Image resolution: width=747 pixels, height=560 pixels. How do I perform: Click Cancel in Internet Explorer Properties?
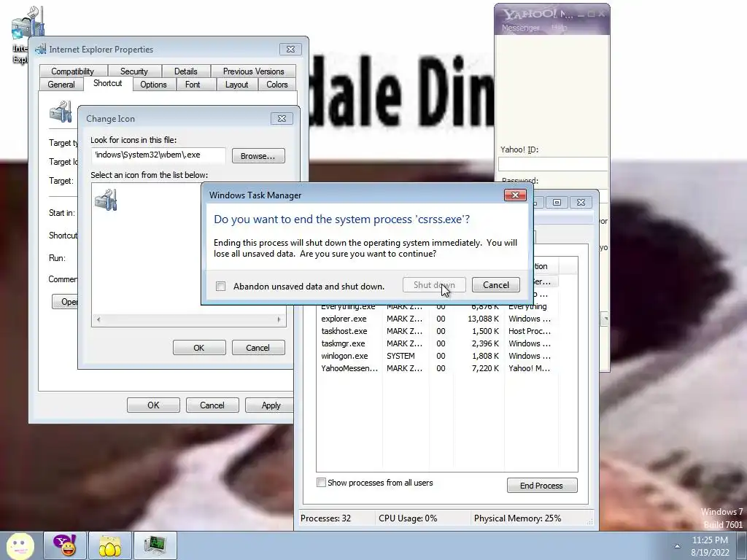[212, 405]
